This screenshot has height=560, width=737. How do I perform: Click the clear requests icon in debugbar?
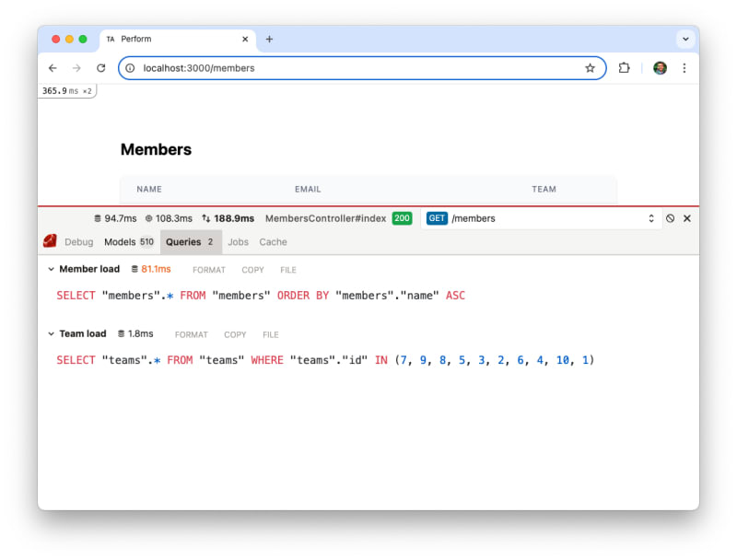(670, 218)
